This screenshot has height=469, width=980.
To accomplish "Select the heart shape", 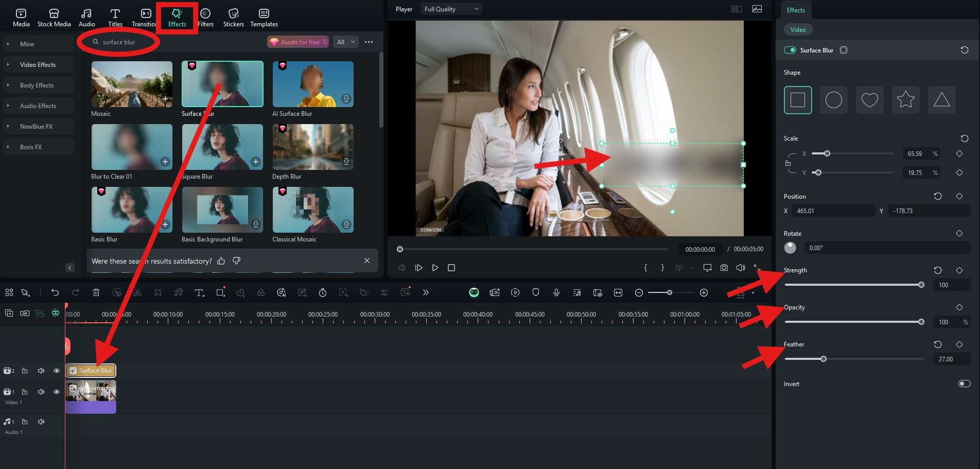I will [x=870, y=100].
